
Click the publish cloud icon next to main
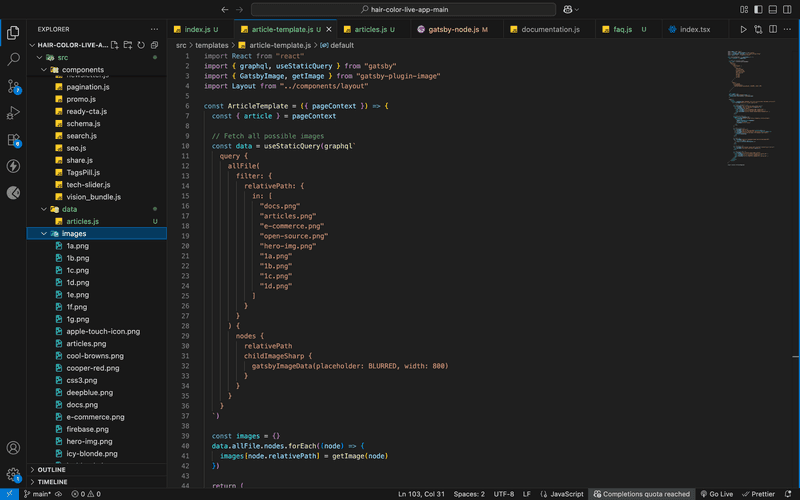tap(59, 494)
